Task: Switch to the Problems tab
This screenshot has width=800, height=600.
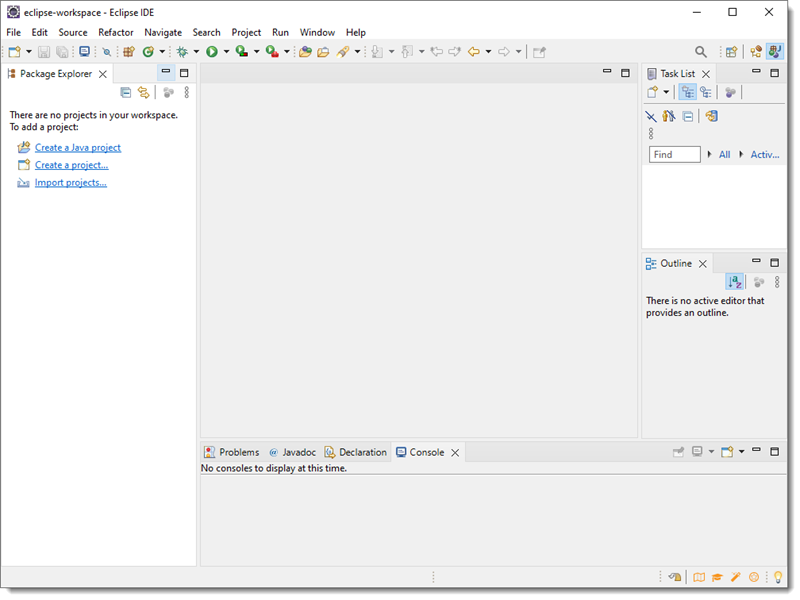Action: pos(232,453)
